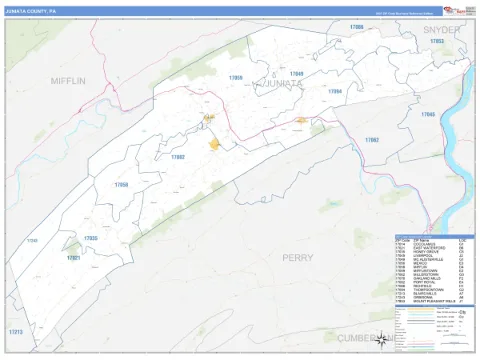
Task: Click ZIP code label 17213 on the map
Action: (x=16, y=332)
